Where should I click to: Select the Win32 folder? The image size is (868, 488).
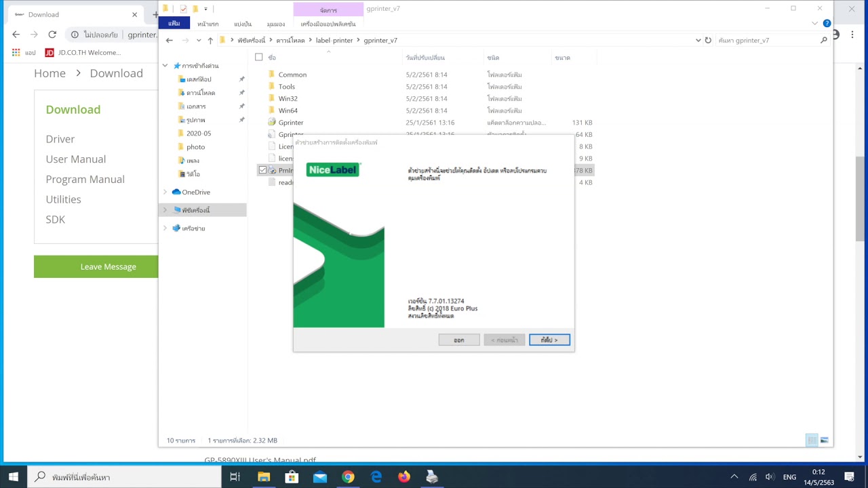[288, 99]
